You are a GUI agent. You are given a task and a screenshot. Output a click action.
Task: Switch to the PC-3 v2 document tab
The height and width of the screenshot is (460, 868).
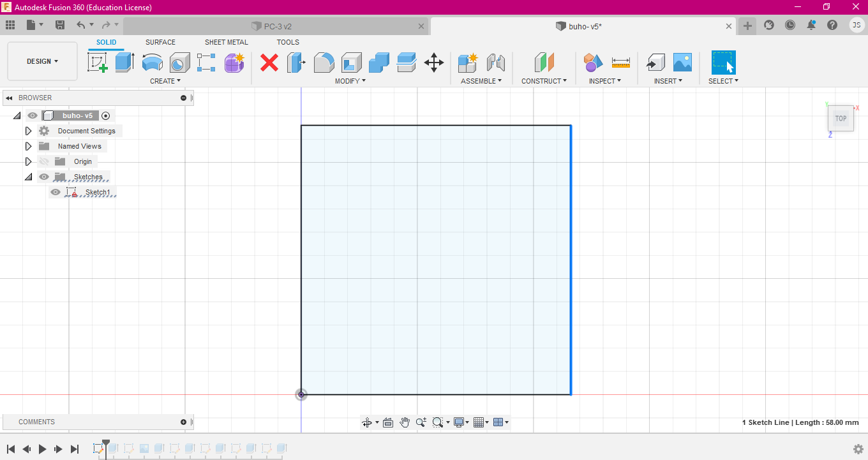pyautogui.click(x=276, y=26)
